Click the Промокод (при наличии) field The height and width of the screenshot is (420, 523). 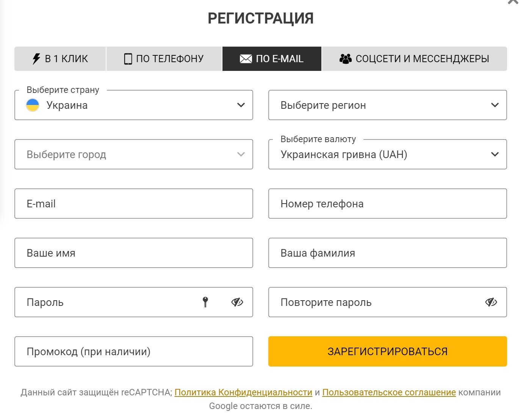134,351
